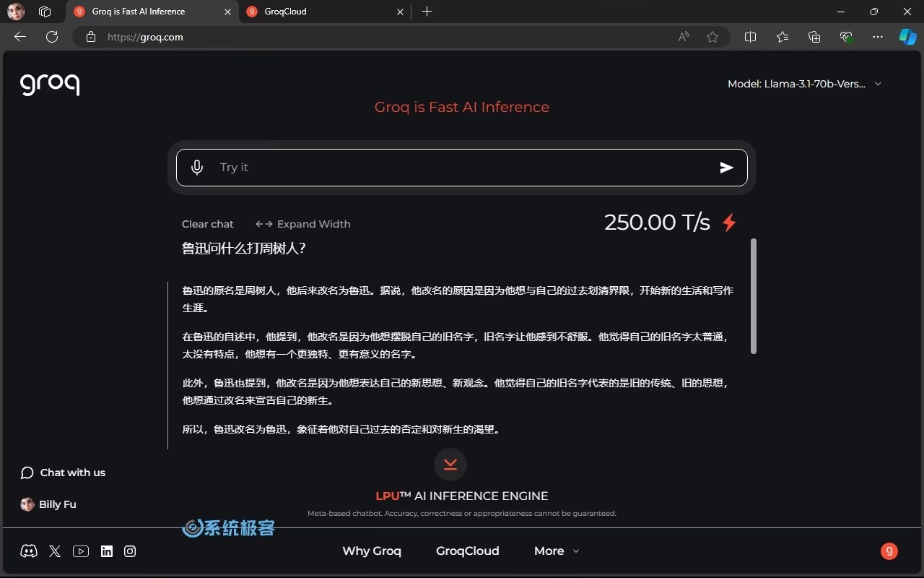Open Browser essentials heart icon
This screenshot has height=578, width=924.
pos(846,37)
